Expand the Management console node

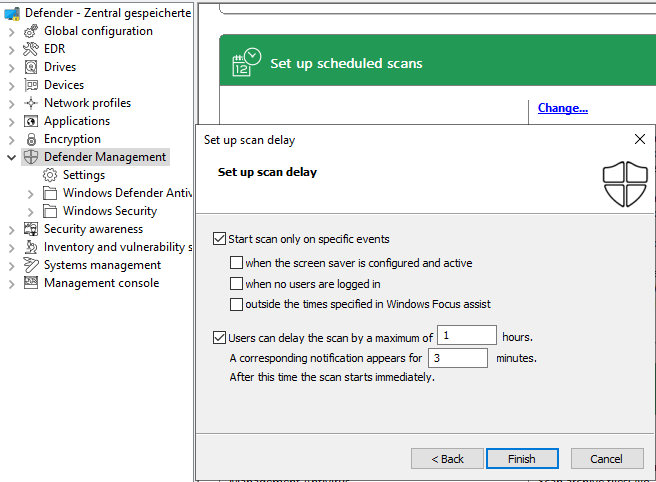pyautogui.click(x=12, y=284)
